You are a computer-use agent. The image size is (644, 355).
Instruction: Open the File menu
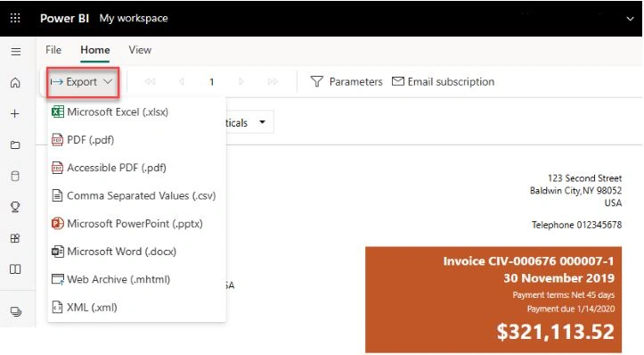(53, 50)
